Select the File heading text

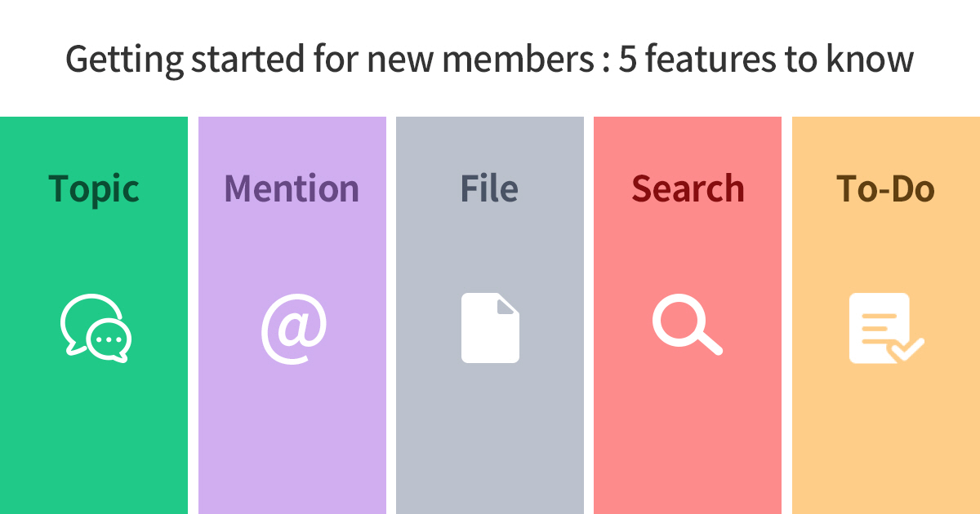[x=489, y=188]
